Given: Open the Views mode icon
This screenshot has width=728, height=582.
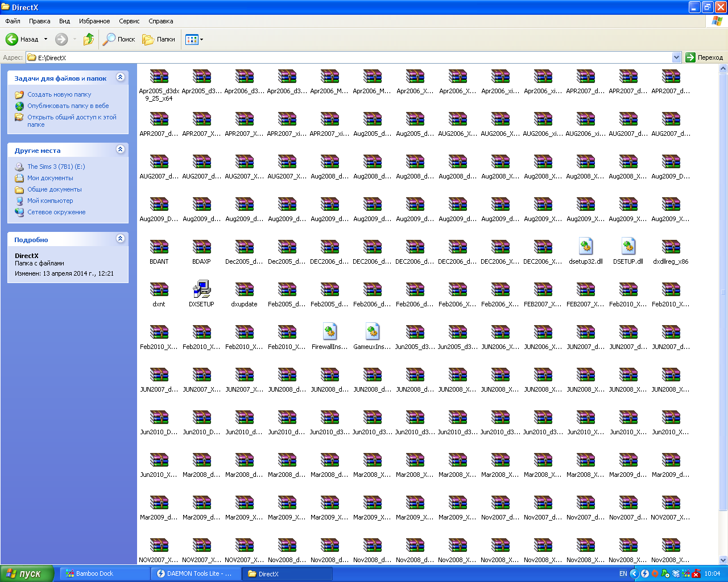Looking at the screenshot, I should (x=192, y=39).
